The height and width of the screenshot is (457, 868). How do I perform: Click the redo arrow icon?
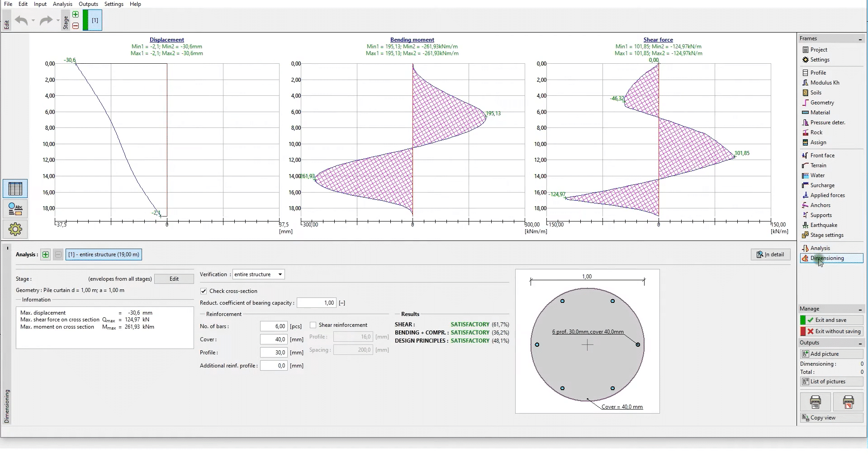coord(46,20)
